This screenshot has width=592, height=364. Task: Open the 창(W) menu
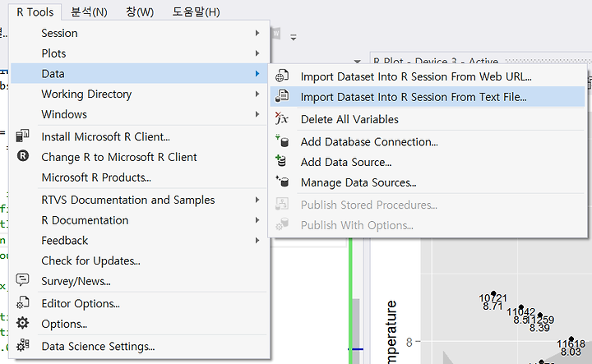pyautogui.click(x=140, y=12)
